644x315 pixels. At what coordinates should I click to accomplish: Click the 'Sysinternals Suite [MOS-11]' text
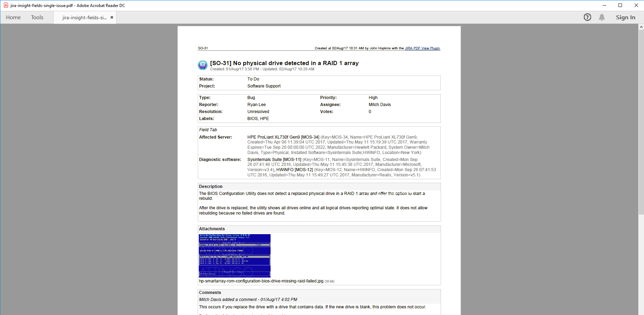tap(274, 160)
